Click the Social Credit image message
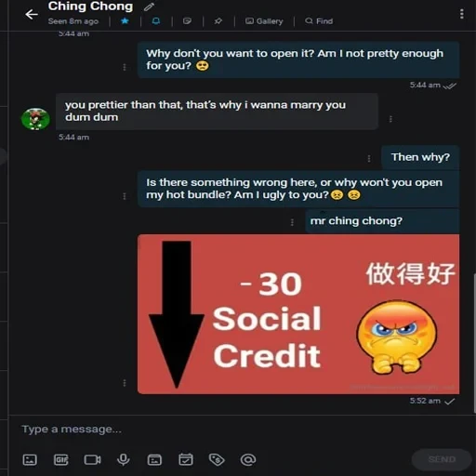Viewport: 476px width, 476px height. tap(298, 314)
